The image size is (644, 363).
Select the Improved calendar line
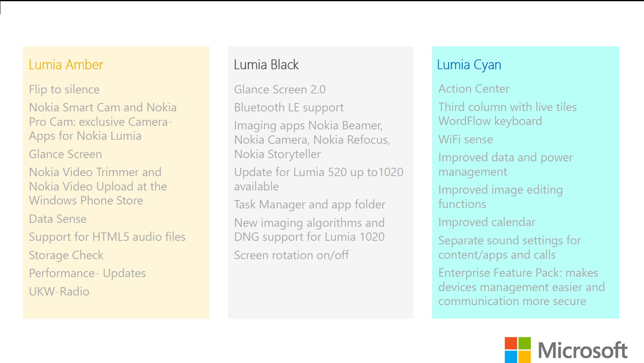pyautogui.click(x=486, y=222)
